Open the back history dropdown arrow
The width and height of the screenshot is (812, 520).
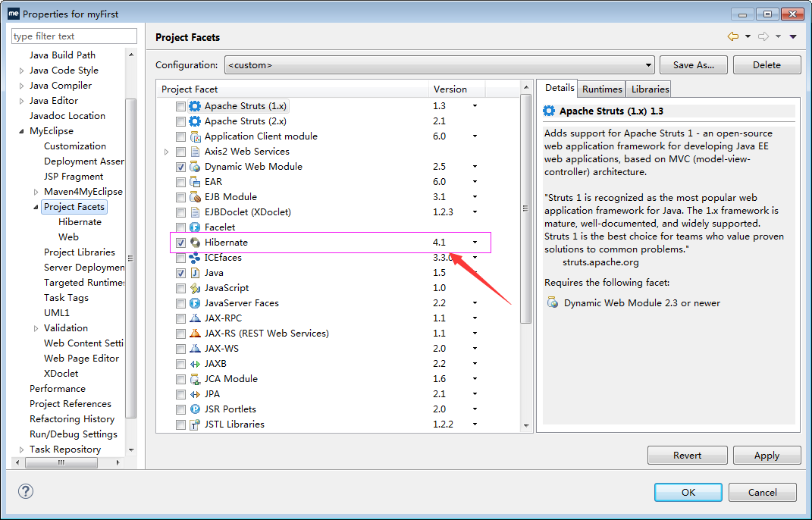748,37
